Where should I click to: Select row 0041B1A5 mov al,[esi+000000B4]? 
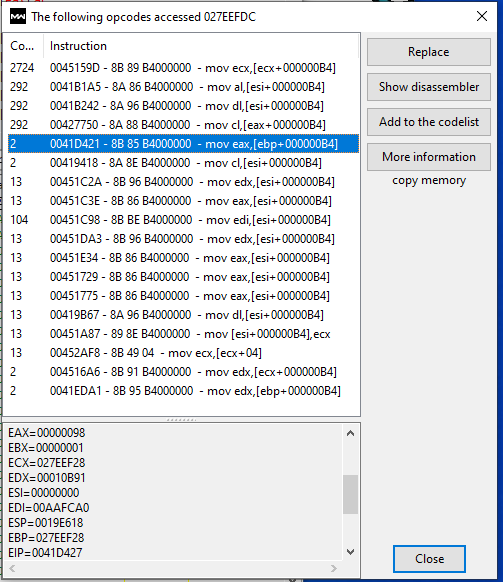point(183,87)
